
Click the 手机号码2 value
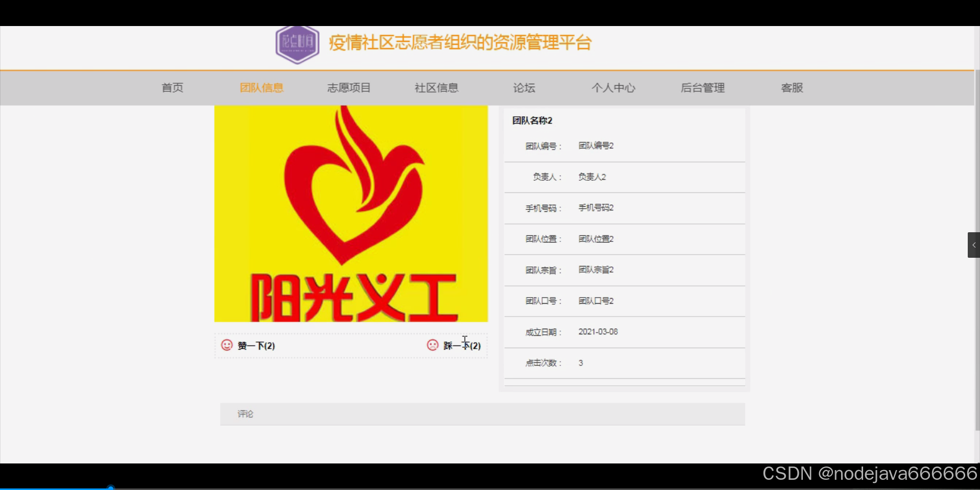point(596,208)
